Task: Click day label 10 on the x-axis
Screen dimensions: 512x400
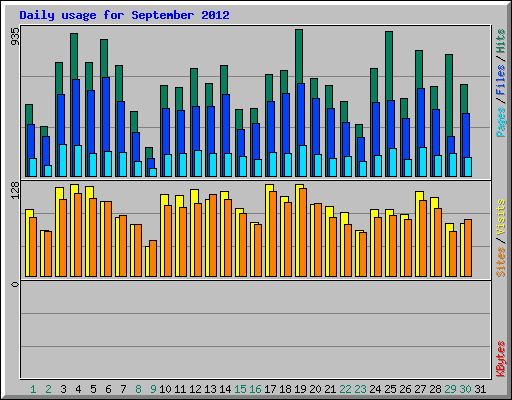Action: pyautogui.click(x=165, y=389)
